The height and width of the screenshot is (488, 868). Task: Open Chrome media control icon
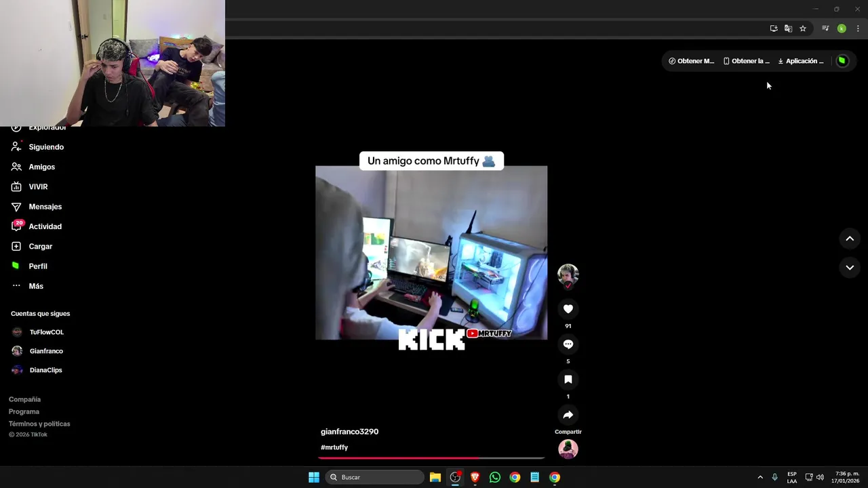click(x=825, y=28)
